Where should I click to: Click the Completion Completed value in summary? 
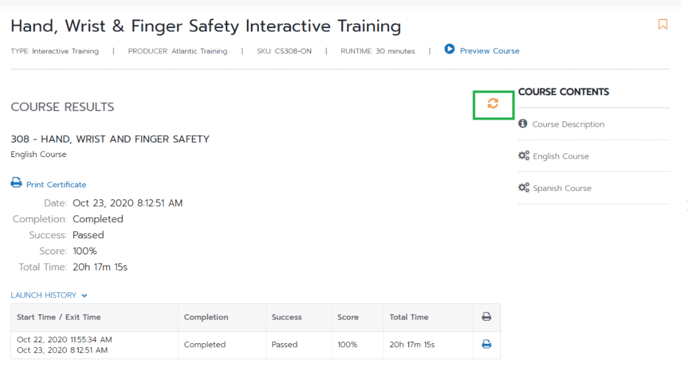point(98,219)
